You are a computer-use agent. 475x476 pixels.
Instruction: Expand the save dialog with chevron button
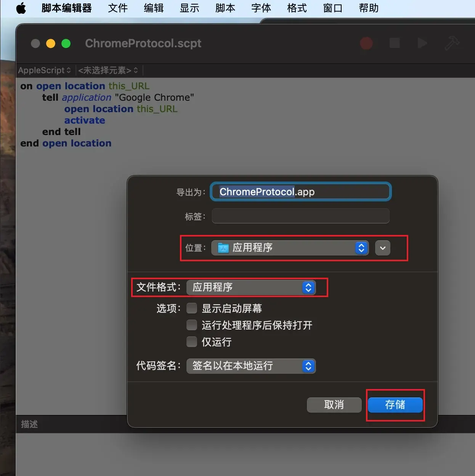point(383,248)
